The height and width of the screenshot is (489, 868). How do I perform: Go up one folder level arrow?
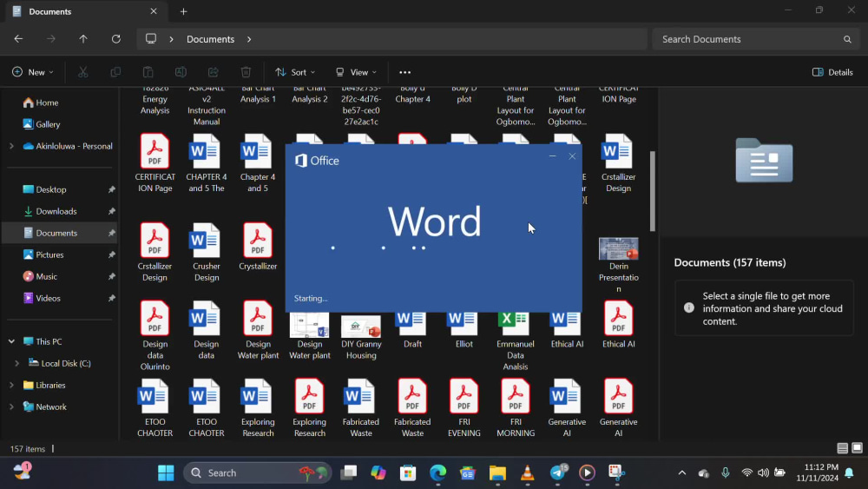pos(83,39)
